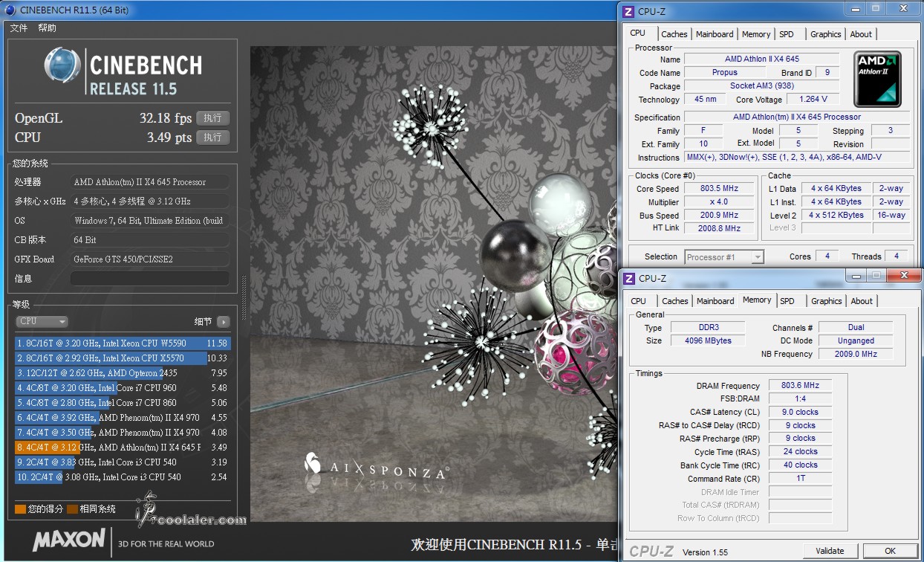Click the Bus Speed value 200.9 MHz
Screen dimensions: 924x562
[719, 216]
